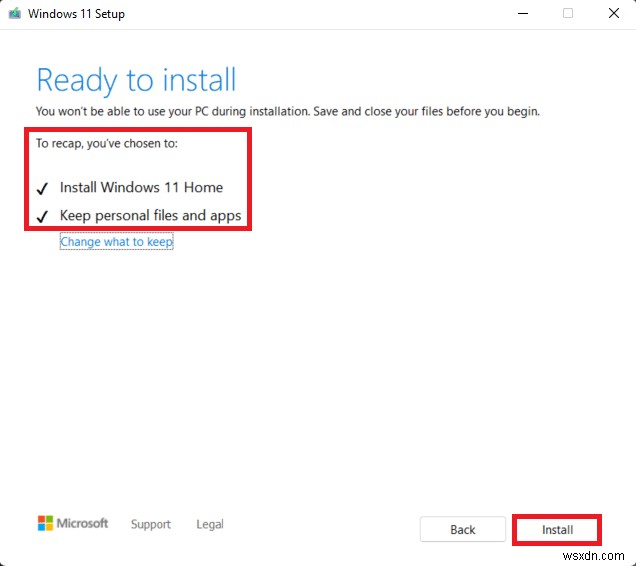Go back with the Back button

[x=462, y=529]
